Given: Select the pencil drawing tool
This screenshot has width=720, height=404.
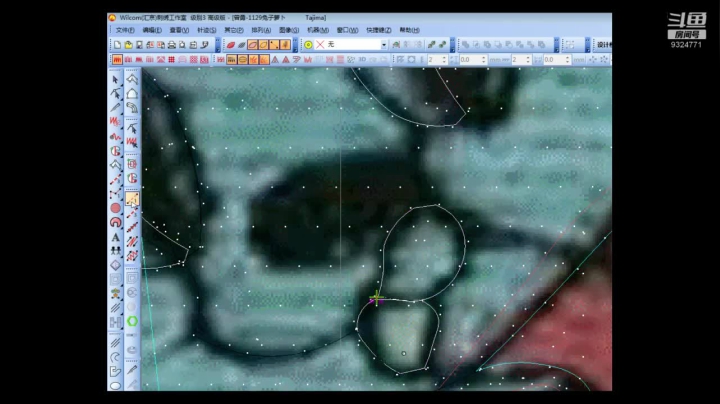Looking at the screenshot, I should pos(115,108).
